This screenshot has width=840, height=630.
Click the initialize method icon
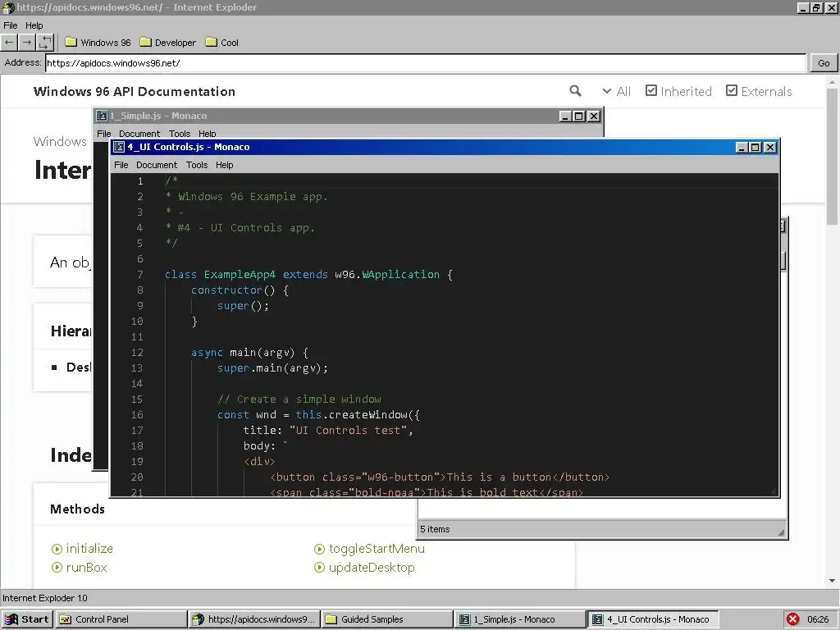coord(57,549)
